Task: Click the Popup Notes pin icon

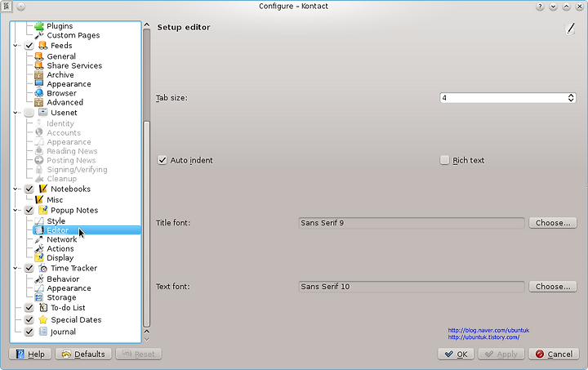Action: (x=43, y=210)
